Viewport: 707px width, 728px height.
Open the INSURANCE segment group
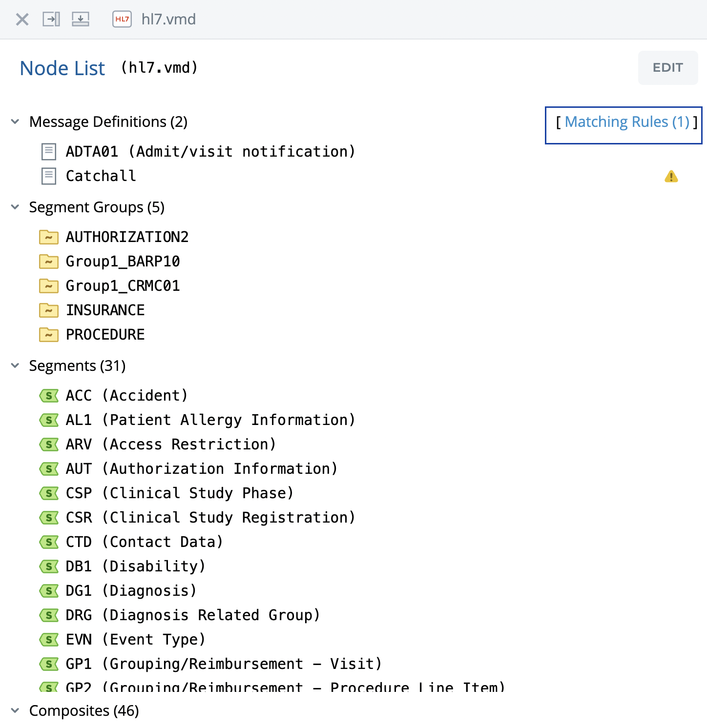click(105, 310)
